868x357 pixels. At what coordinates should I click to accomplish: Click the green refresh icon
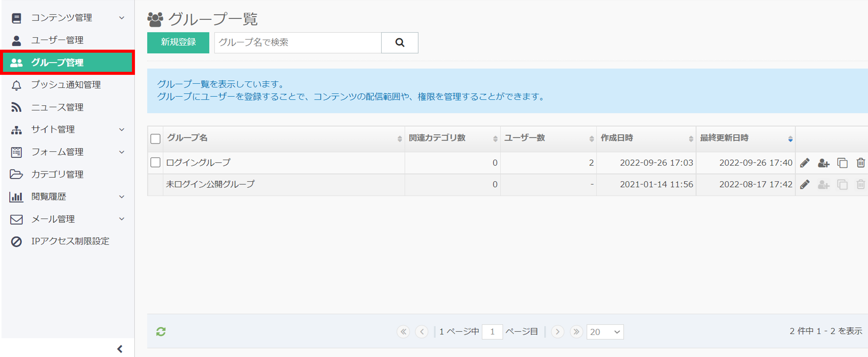coord(161,332)
